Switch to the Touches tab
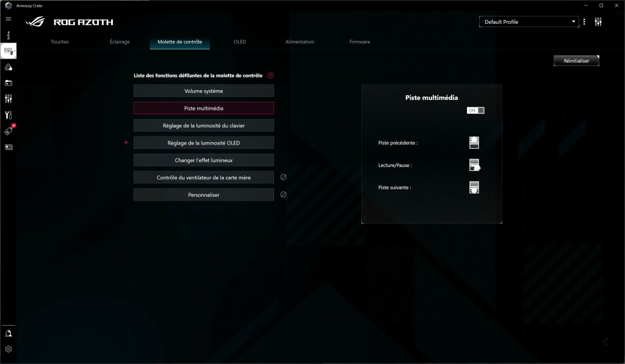This screenshot has height=364, width=625. point(60,42)
